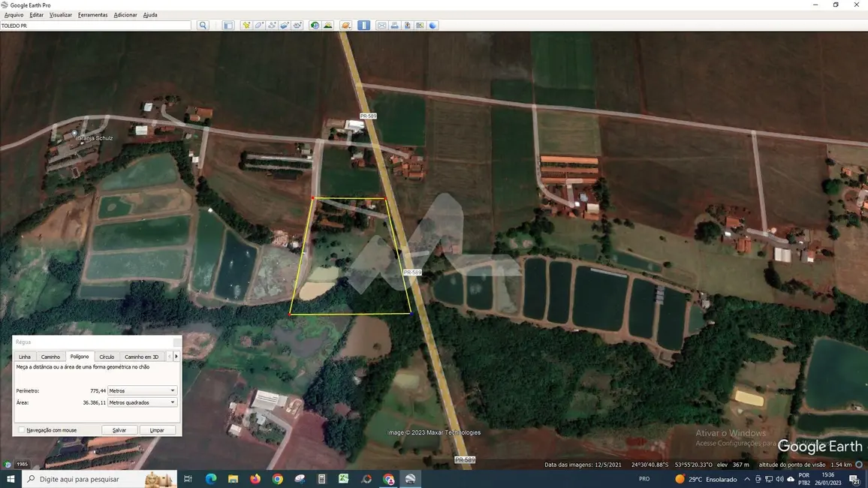Click the upper PR-589 road label
Screen dimensions: 868x488
click(x=368, y=116)
